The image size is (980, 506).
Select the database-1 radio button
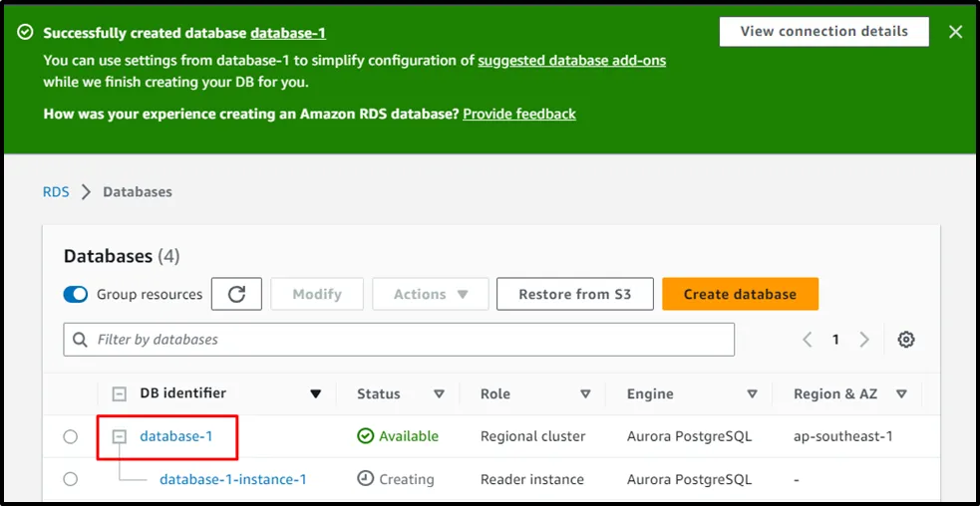[70, 436]
